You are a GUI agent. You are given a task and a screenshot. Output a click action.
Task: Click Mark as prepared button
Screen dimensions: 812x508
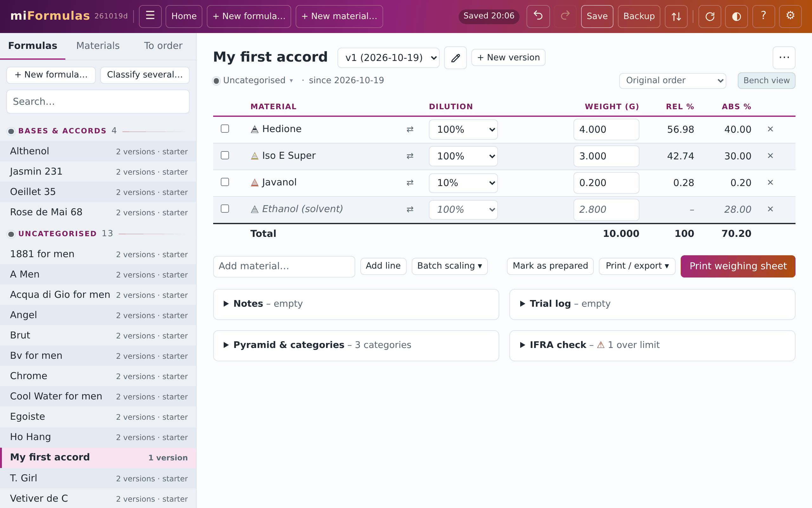550,266
